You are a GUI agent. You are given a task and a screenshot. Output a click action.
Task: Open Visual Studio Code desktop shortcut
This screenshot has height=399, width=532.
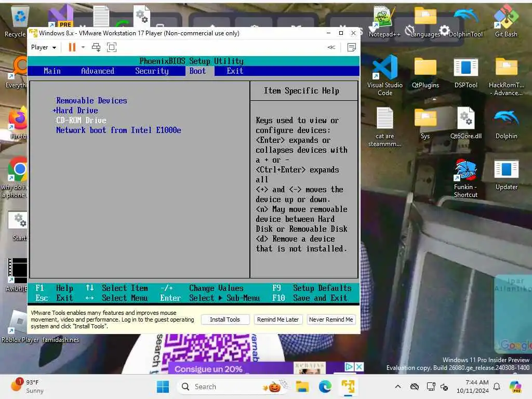click(385, 76)
